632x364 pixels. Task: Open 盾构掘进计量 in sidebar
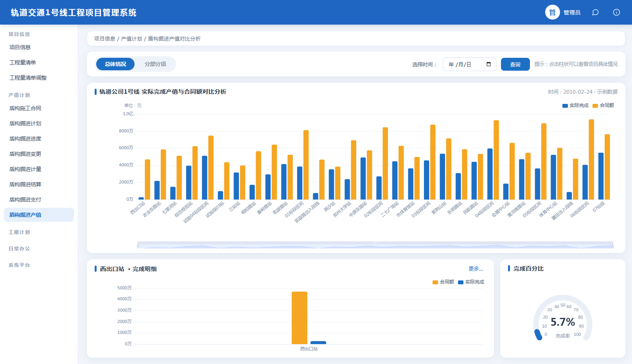coord(39,169)
